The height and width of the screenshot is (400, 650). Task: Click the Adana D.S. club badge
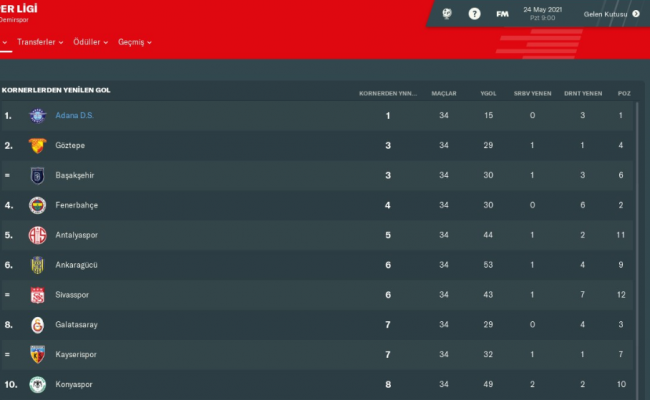pyautogui.click(x=38, y=116)
